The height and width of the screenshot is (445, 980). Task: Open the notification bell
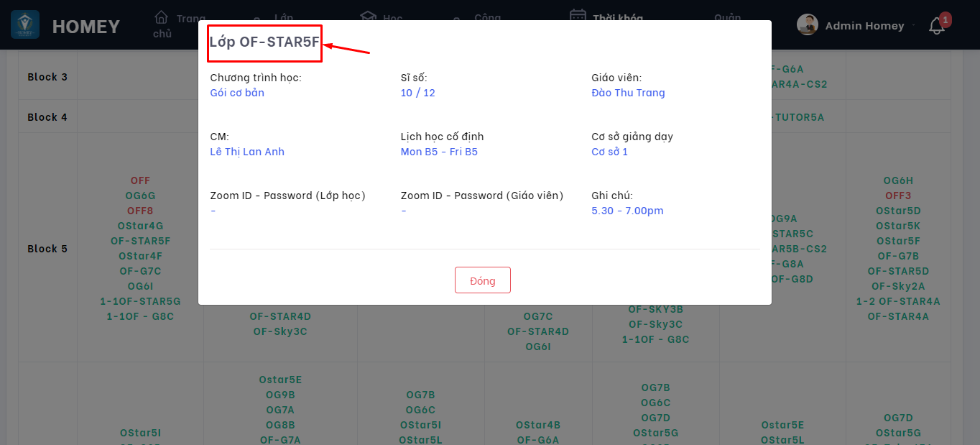(936, 26)
